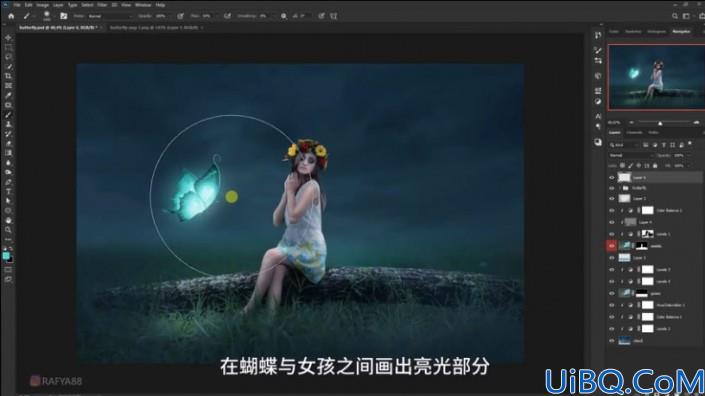Expand the butterfly group folder arrow

620,188
